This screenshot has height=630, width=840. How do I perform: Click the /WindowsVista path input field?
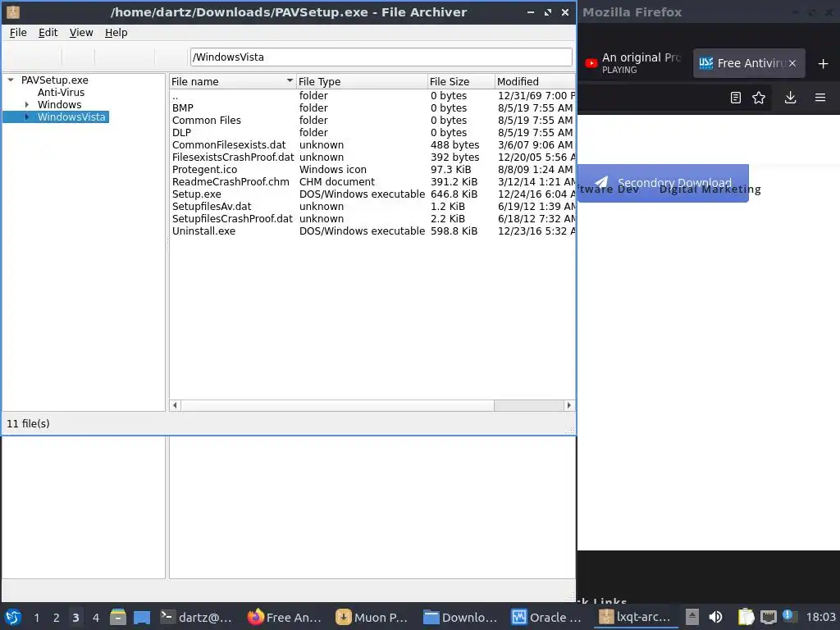pos(381,57)
